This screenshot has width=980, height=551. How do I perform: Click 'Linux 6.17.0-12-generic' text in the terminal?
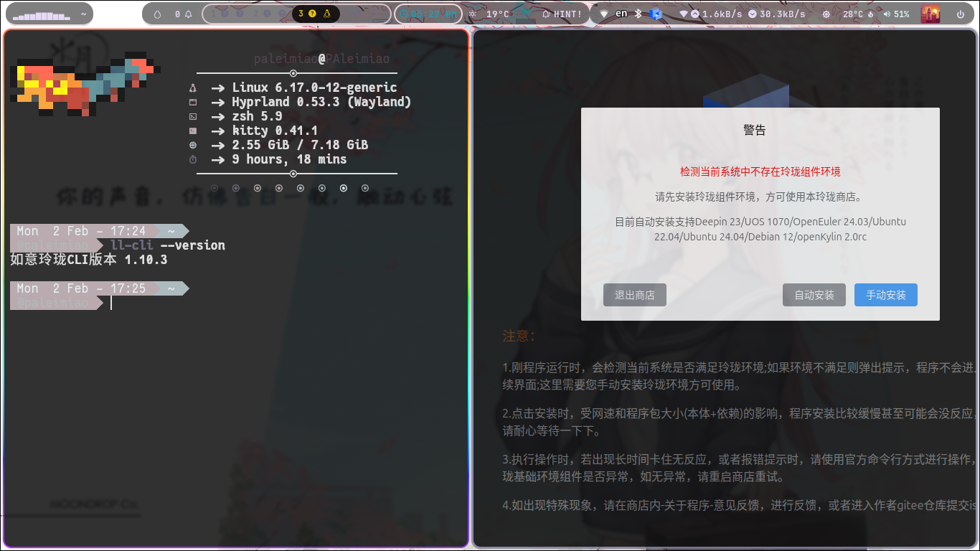314,88
